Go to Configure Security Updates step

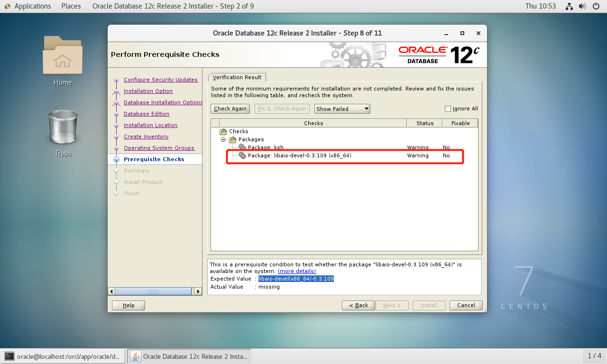click(x=161, y=80)
